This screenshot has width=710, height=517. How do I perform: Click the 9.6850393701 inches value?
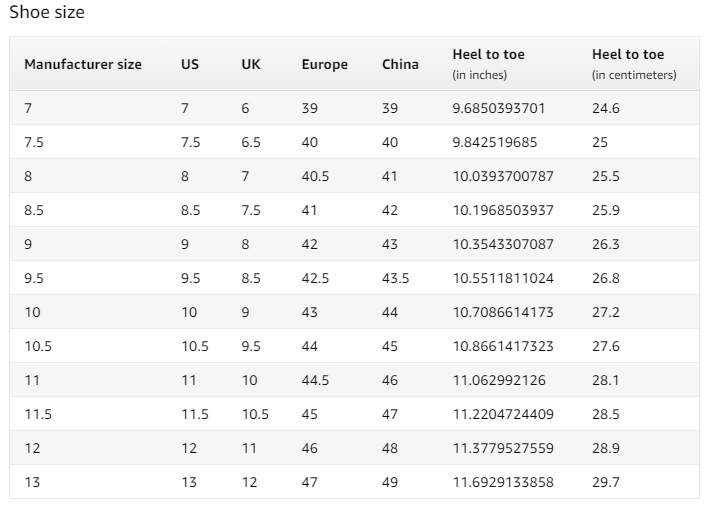[x=499, y=108]
